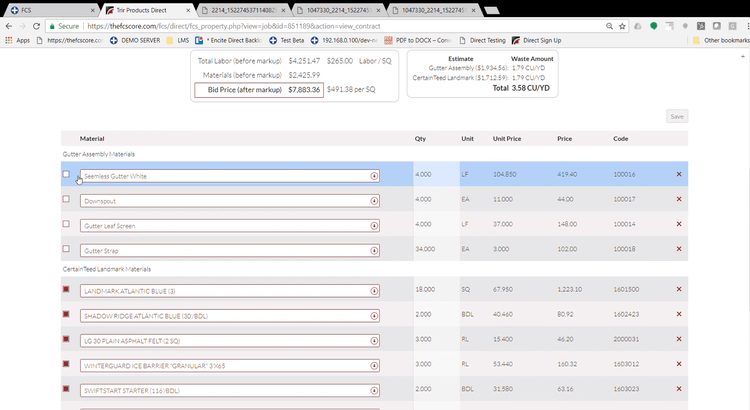Delete the Landmark Atlantic Blue row

pos(679,289)
